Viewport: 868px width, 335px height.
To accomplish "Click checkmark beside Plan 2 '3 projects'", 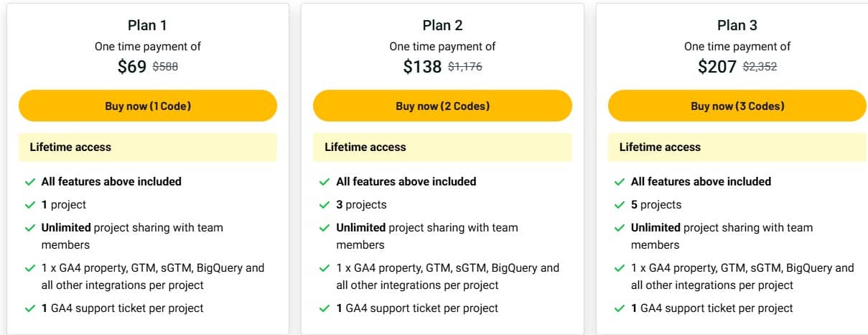I will click(x=325, y=205).
